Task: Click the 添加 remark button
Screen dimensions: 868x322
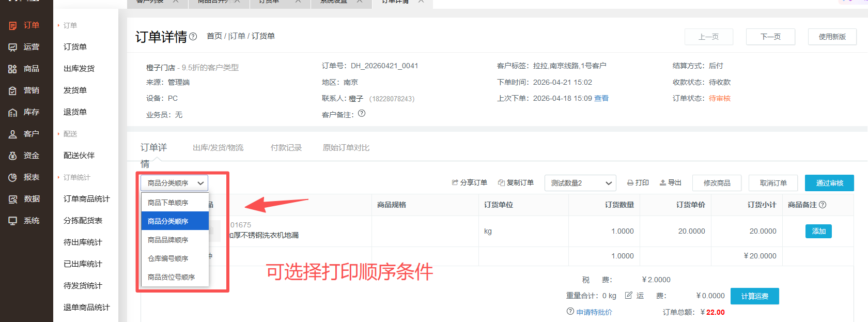Action: click(818, 231)
